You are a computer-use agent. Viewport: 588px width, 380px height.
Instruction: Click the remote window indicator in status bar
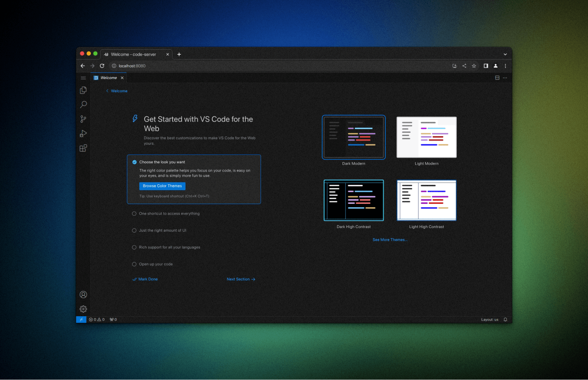pos(81,320)
